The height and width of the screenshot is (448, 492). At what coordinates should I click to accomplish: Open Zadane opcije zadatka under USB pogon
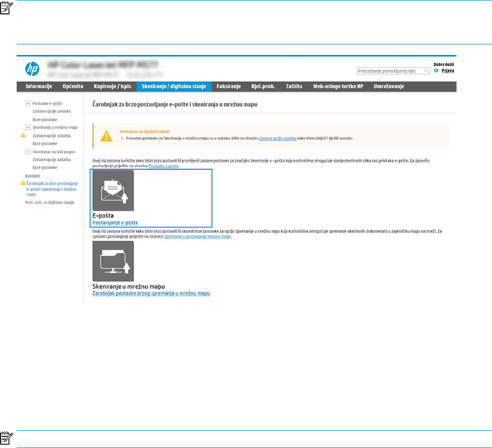[x=52, y=160]
